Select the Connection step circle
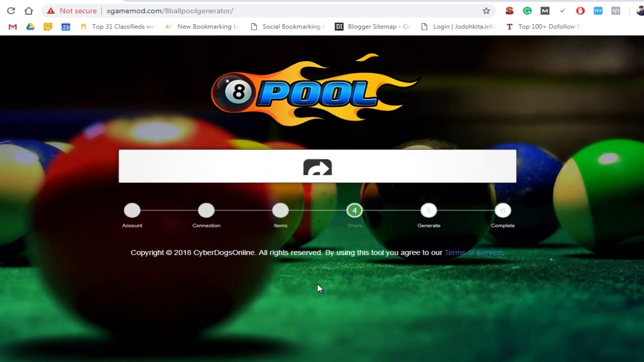This screenshot has height=362, width=644. (x=206, y=210)
